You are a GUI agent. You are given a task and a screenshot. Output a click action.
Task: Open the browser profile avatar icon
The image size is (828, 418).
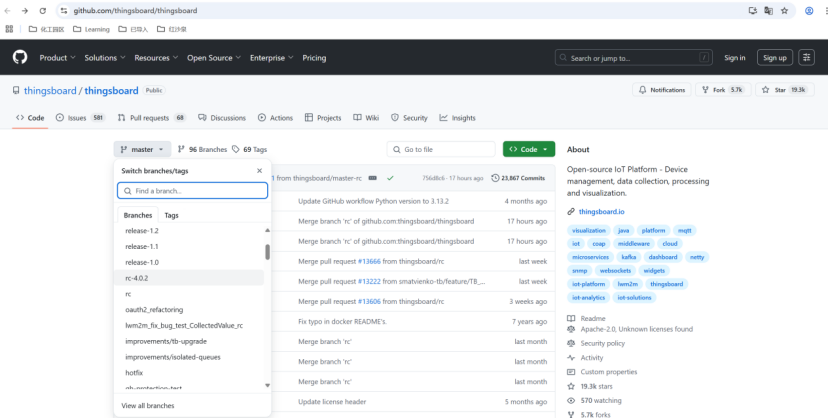(809, 11)
